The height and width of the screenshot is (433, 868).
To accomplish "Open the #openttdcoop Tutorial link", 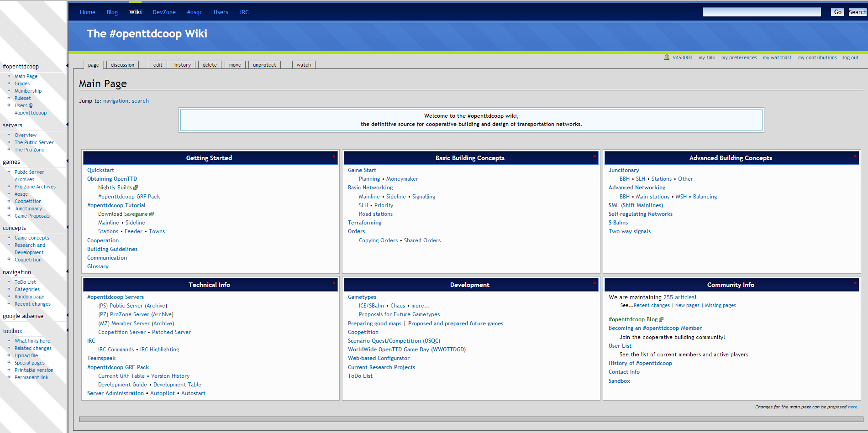I will click(116, 205).
